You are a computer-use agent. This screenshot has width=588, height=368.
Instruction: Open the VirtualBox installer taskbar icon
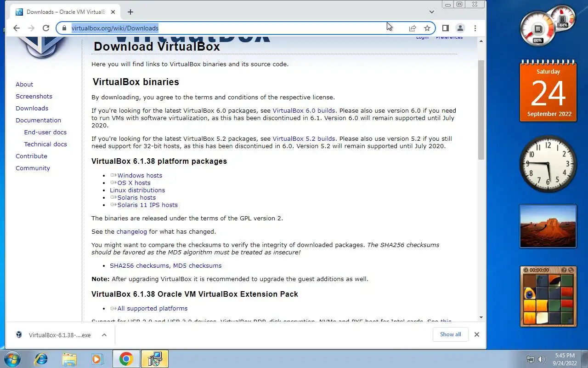pos(155,359)
